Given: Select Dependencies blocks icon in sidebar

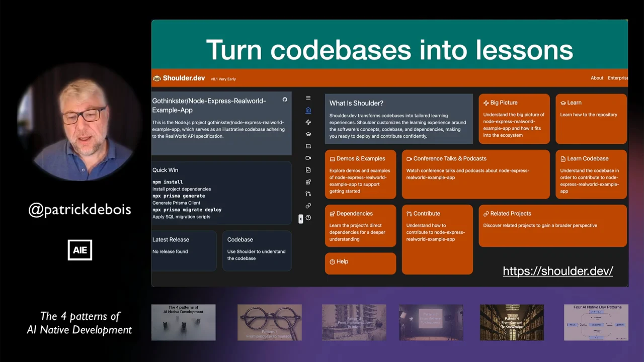Looking at the screenshot, I should click(308, 182).
